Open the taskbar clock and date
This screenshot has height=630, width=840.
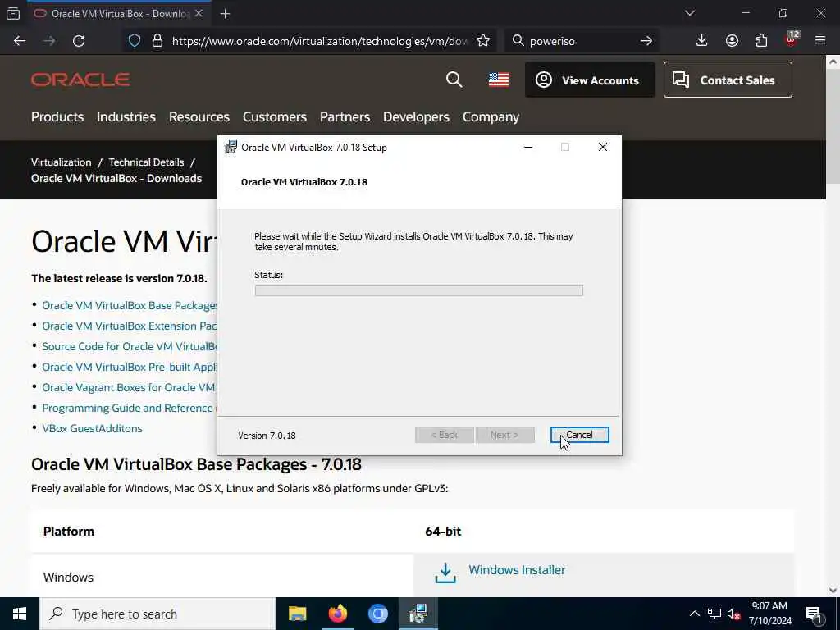pos(769,614)
